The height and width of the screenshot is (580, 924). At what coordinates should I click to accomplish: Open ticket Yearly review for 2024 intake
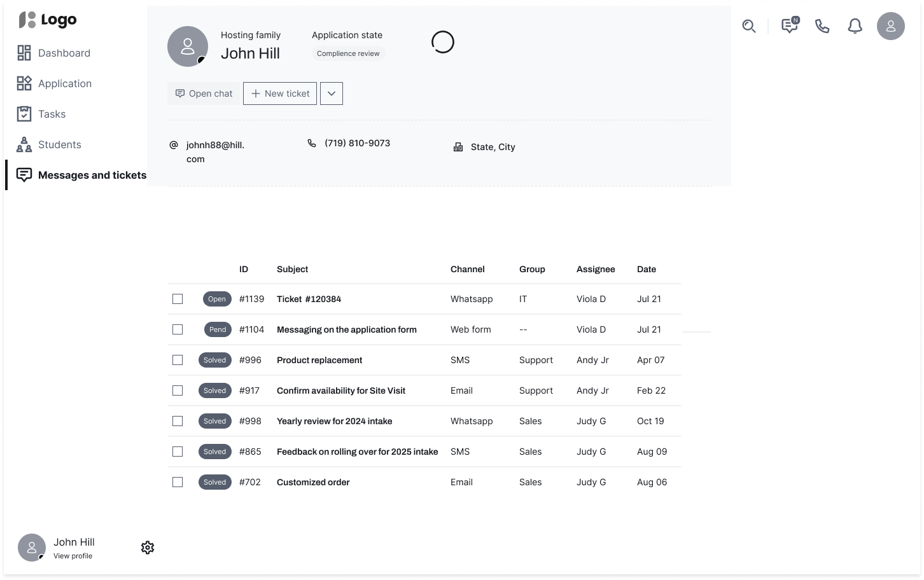tap(334, 421)
